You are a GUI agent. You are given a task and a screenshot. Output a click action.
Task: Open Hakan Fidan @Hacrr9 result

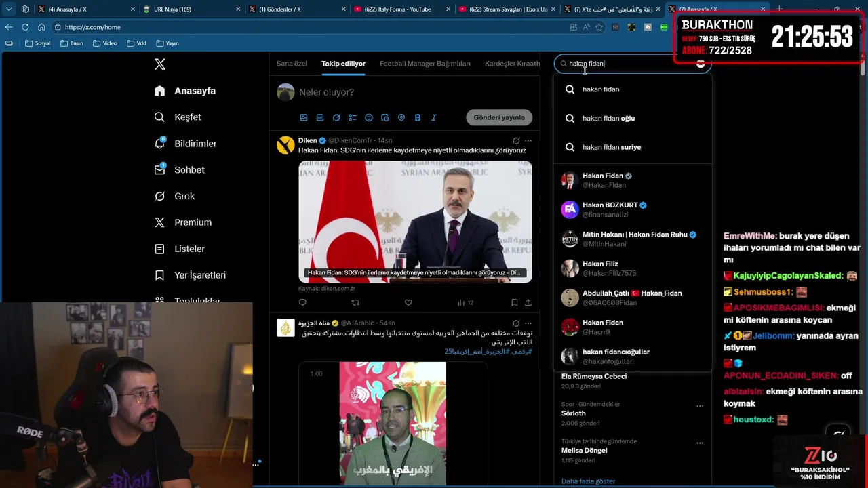click(x=633, y=327)
